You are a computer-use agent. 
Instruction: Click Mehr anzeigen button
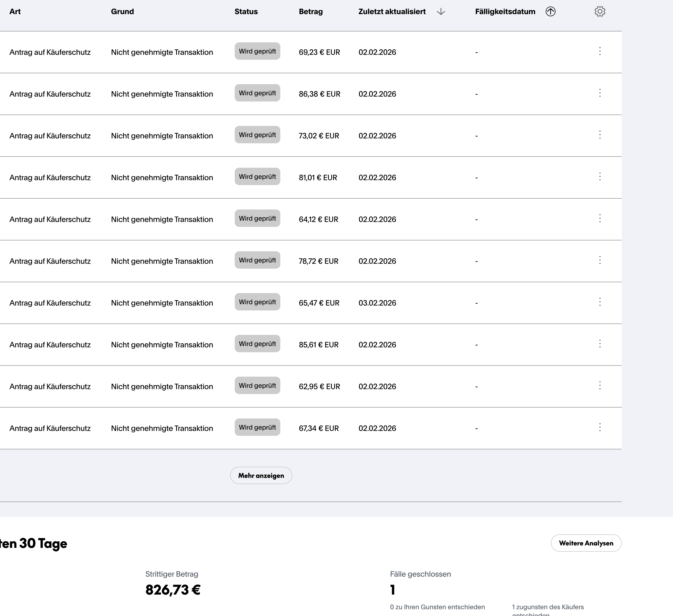pos(261,475)
